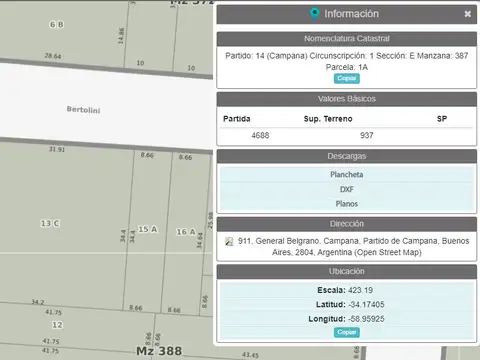Click the SP column header

[x=442, y=119]
